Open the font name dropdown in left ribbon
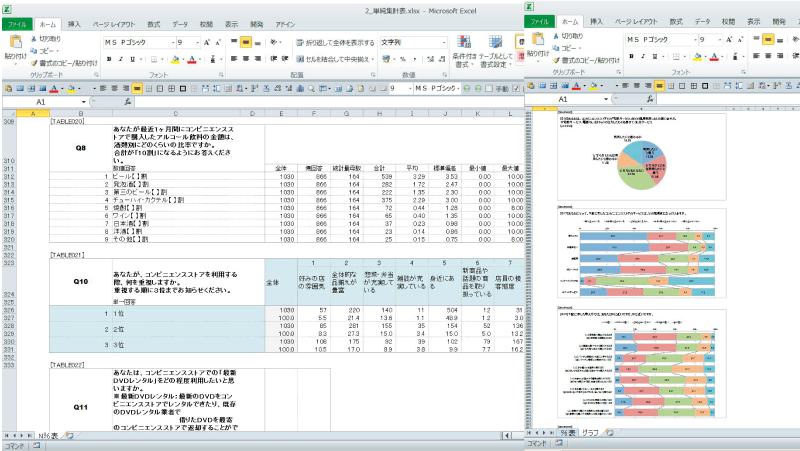The width and height of the screenshot is (800, 451). click(x=173, y=42)
